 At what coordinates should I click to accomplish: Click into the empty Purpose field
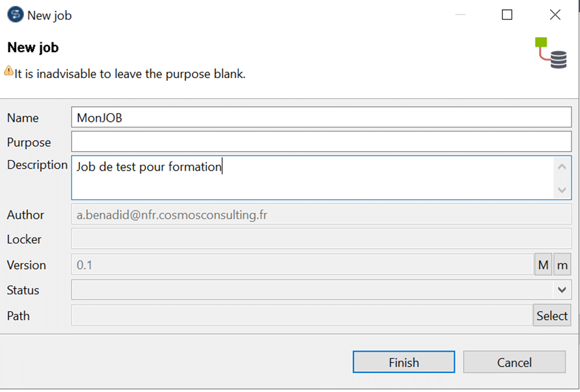point(322,142)
